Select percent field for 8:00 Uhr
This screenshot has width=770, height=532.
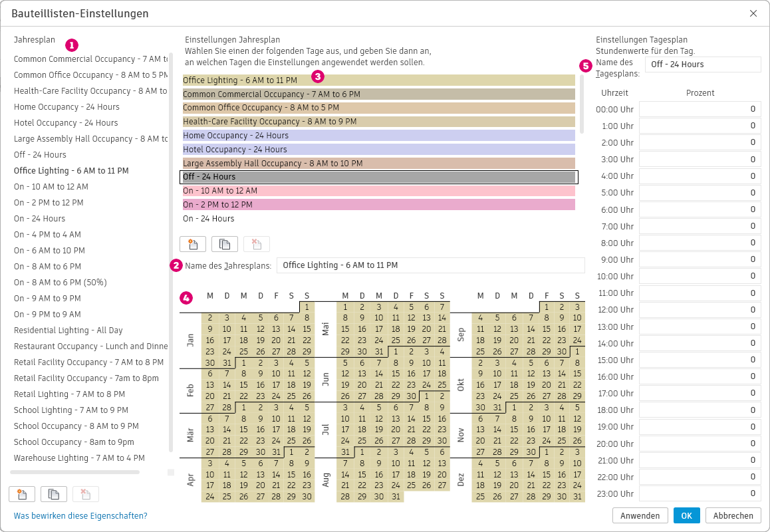click(700, 243)
